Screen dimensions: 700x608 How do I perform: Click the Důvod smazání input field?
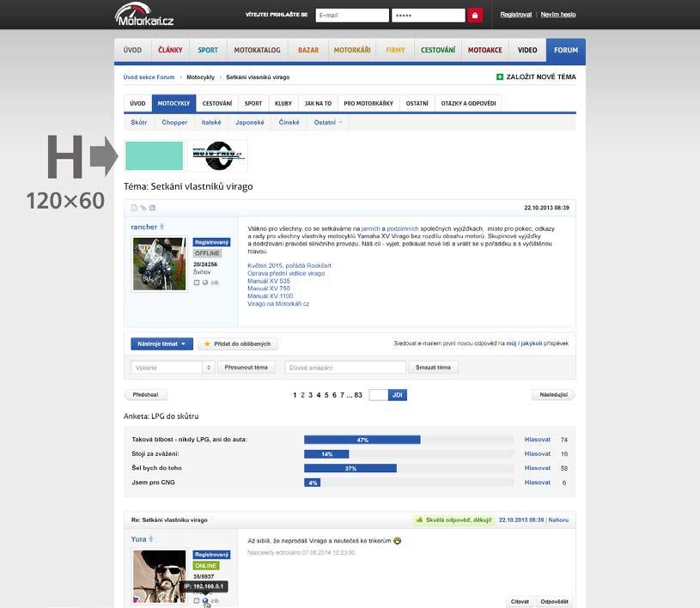tap(345, 368)
